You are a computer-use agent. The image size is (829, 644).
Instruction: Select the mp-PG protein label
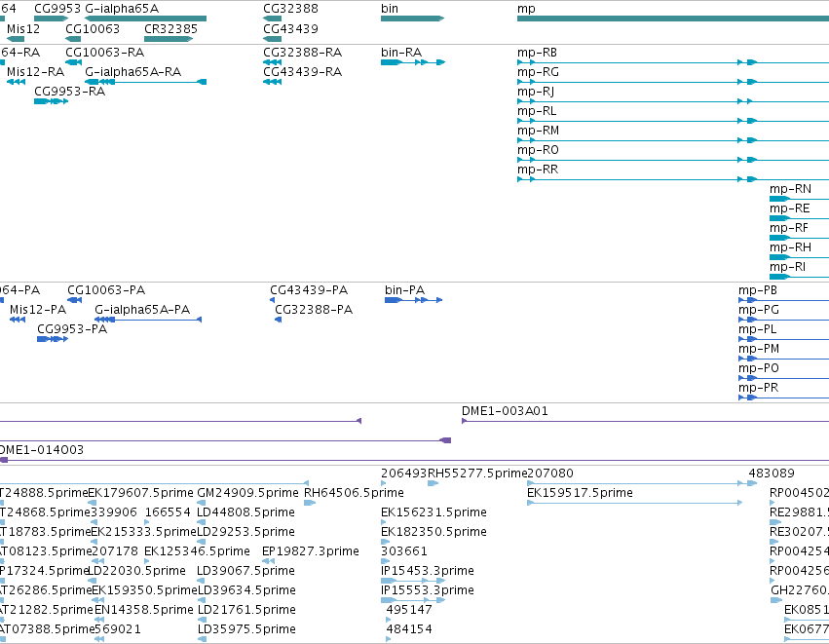point(759,310)
